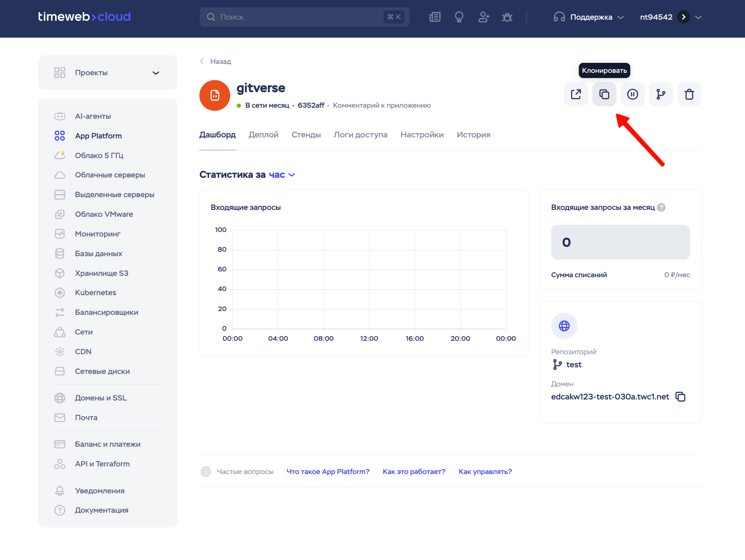Viewport: 745px width, 560px height.
Task: Switch to the Деплой tab
Action: click(263, 135)
